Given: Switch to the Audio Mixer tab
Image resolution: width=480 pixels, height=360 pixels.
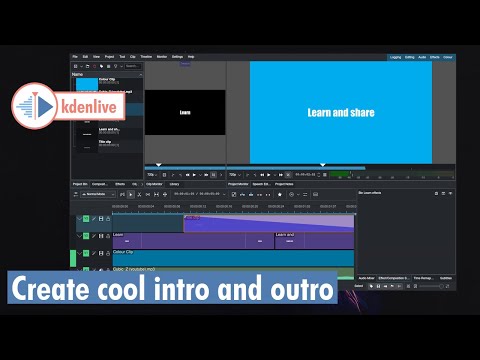Looking at the screenshot, I should (366, 278).
